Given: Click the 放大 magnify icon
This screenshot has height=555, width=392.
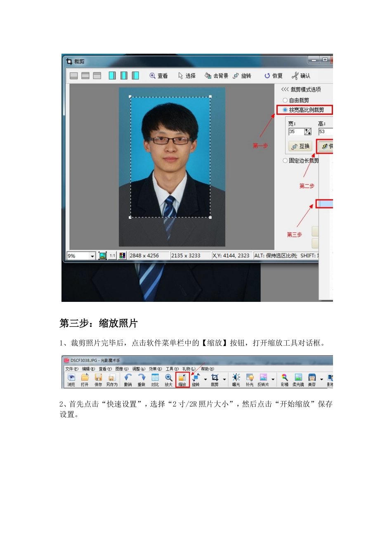Looking at the screenshot, I should (169, 380).
